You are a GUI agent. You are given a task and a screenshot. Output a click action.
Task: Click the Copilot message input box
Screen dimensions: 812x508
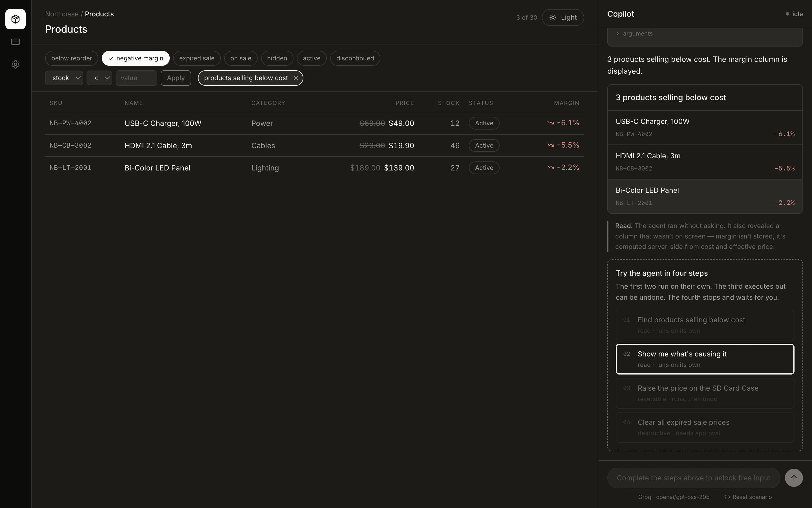693,478
